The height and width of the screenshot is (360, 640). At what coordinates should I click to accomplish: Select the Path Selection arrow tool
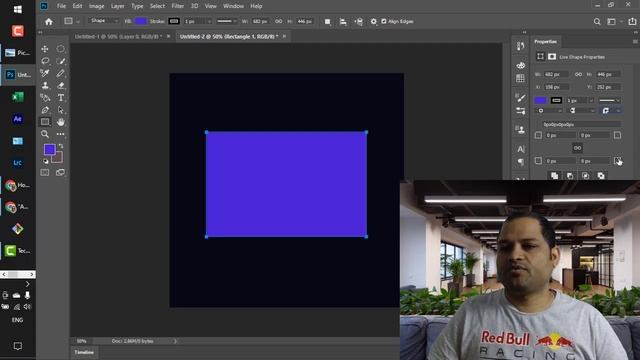[60, 110]
